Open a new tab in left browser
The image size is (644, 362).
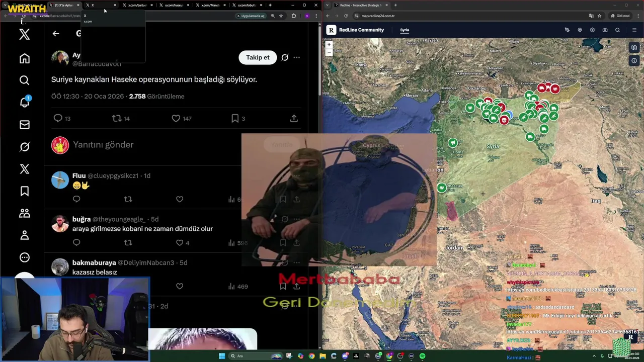click(270, 5)
